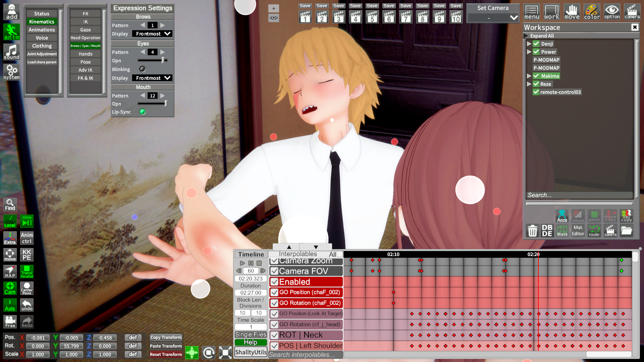Toggle visibility checkbox for Reze
Viewport: 644px width, 362px height.
[x=536, y=84]
